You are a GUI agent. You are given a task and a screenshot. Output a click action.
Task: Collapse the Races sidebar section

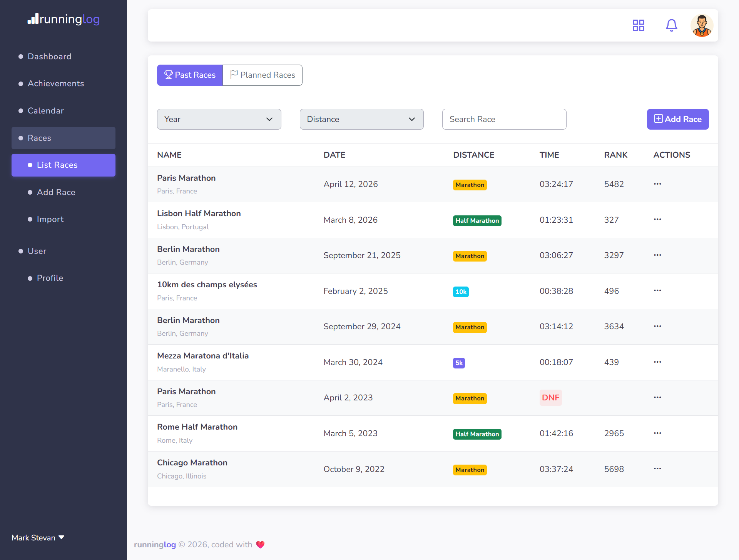point(64,138)
